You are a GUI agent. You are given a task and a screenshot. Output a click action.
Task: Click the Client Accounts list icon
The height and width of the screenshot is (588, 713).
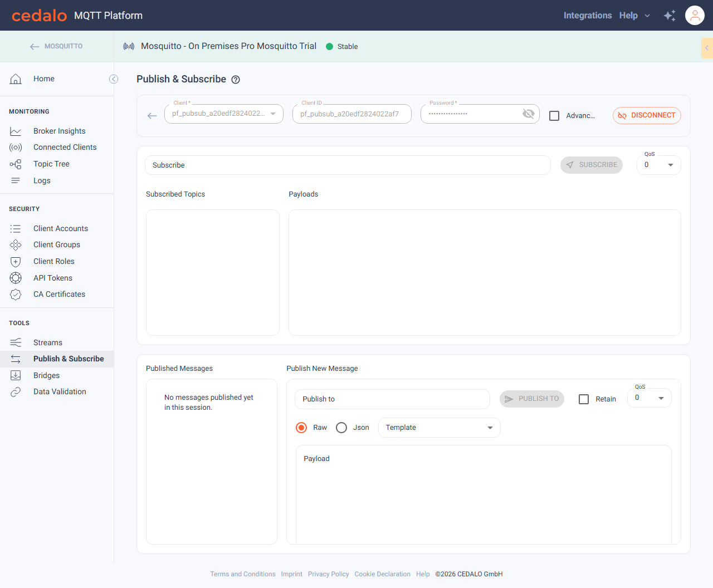(16, 229)
